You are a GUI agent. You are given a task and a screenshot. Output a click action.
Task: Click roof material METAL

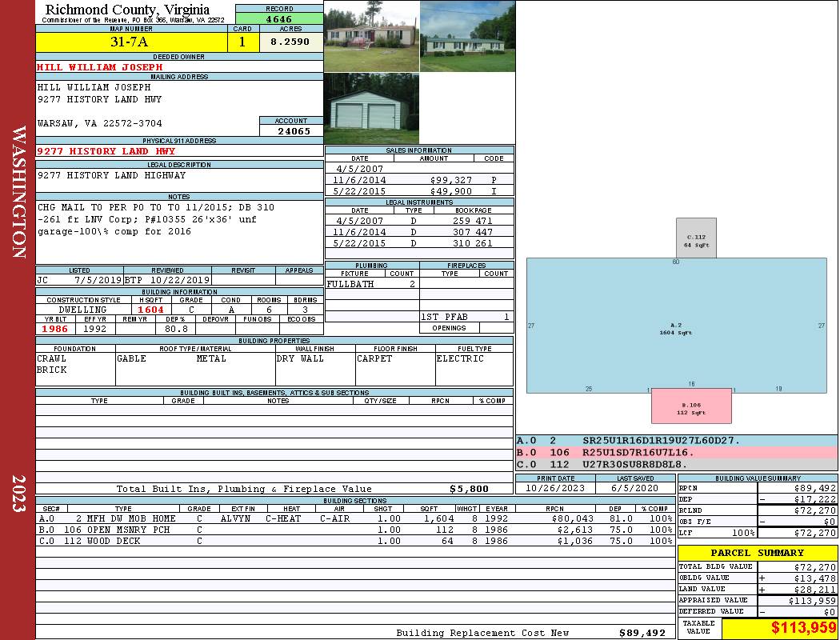tap(211, 358)
